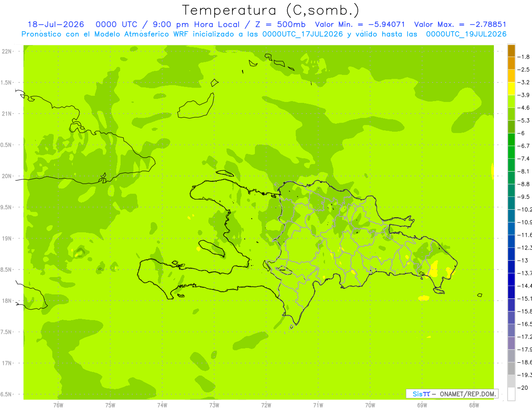Screen dimensions: 532x411
Task: Click the 17N latitude axis label
Action: pyautogui.click(x=7, y=363)
